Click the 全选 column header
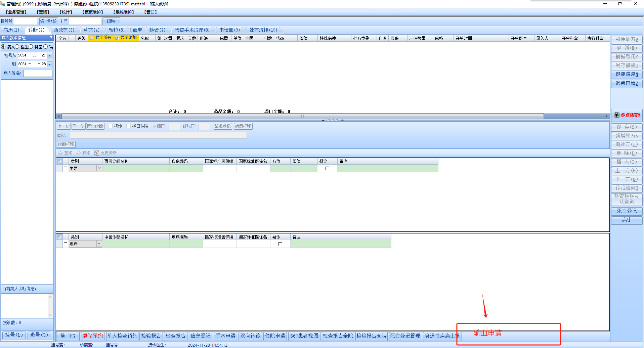The width and height of the screenshot is (644, 348). [x=62, y=38]
